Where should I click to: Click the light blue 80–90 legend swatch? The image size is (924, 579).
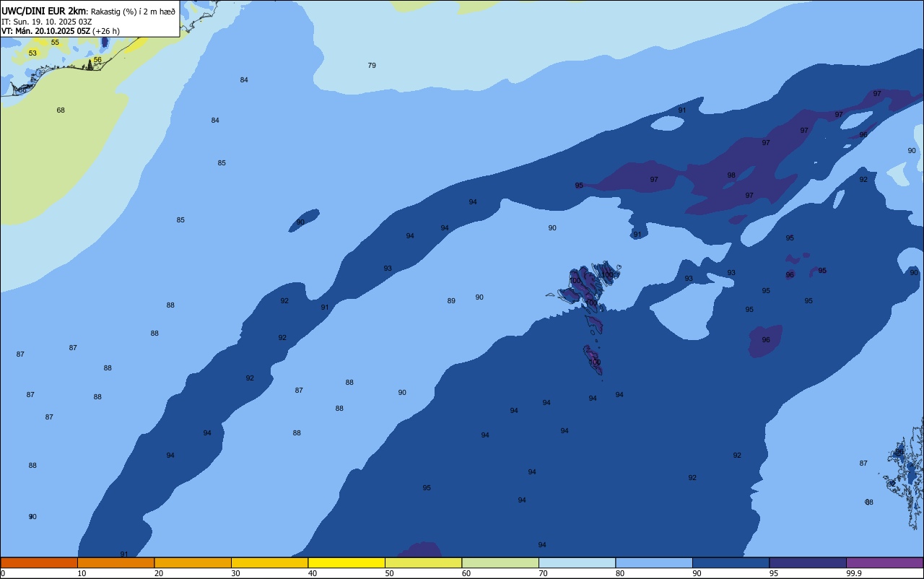(x=654, y=562)
